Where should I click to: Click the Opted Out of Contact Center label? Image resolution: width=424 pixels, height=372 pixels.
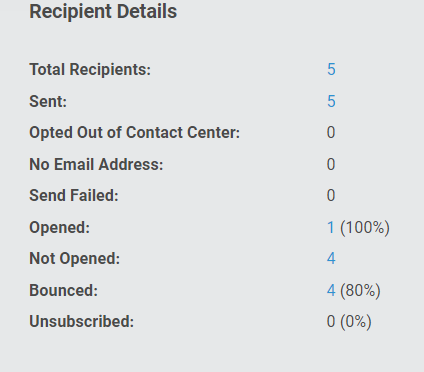tap(135, 132)
